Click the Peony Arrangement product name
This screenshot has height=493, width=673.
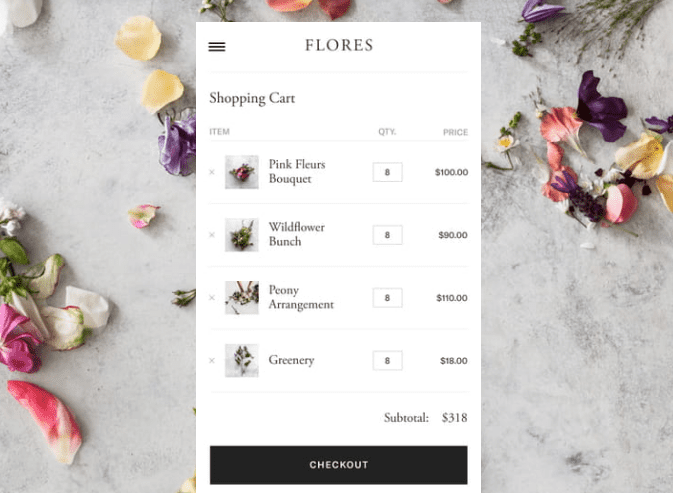[x=301, y=297]
